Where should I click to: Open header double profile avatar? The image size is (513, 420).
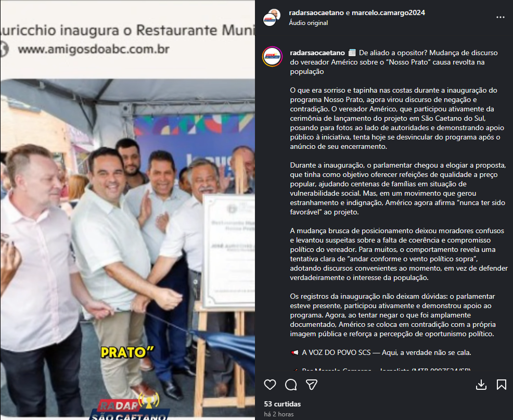click(x=272, y=18)
